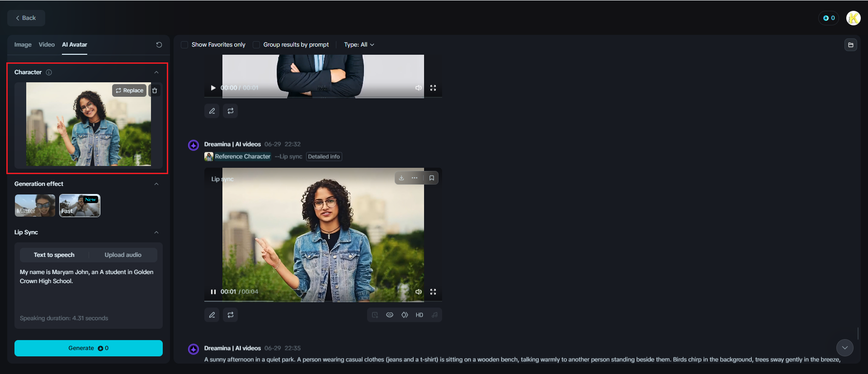Seek on the crossed-arms video progress bar
This screenshot has width=868, height=374.
coord(323,97)
